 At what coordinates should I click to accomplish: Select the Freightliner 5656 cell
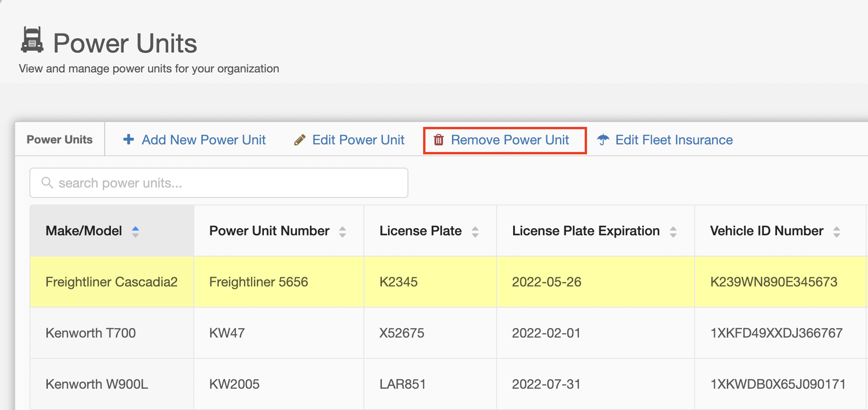tap(279, 282)
